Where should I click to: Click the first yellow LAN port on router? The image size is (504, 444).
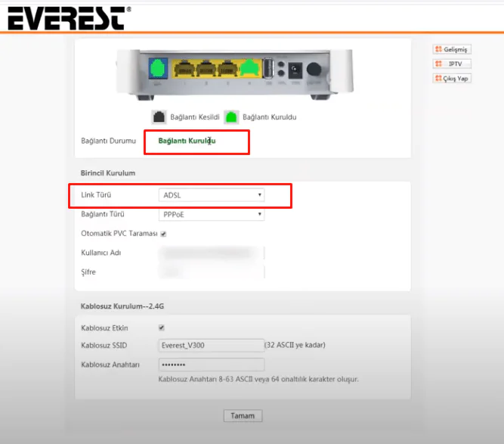[x=184, y=69]
